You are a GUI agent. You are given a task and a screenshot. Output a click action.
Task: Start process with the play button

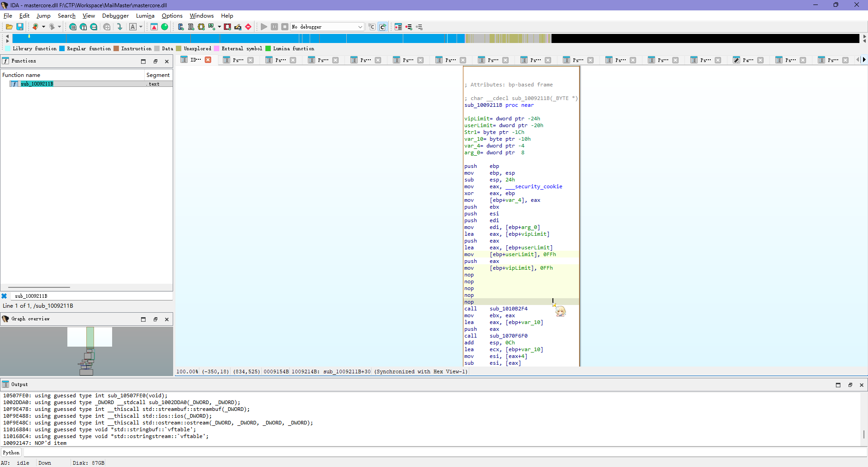pos(264,27)
